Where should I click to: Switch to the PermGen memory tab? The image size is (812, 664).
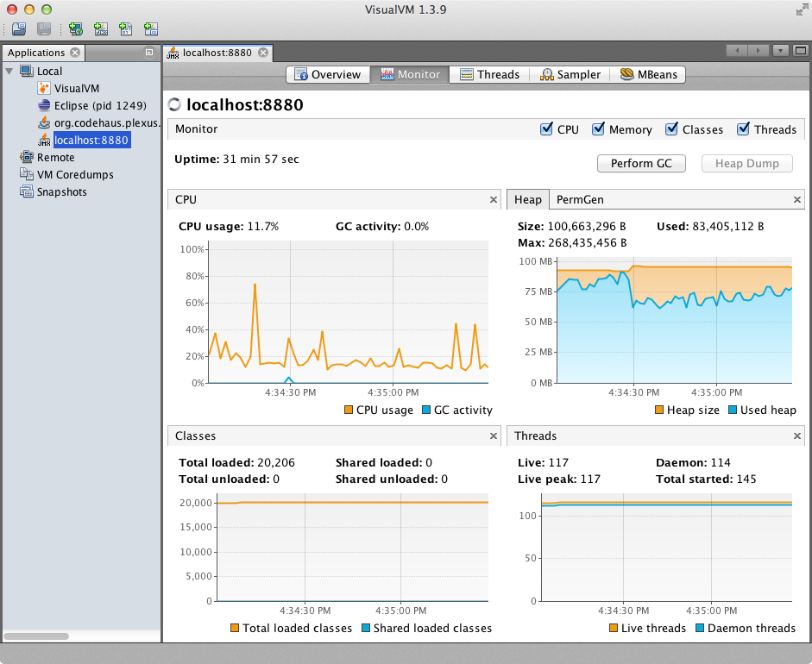coord(580,200)
